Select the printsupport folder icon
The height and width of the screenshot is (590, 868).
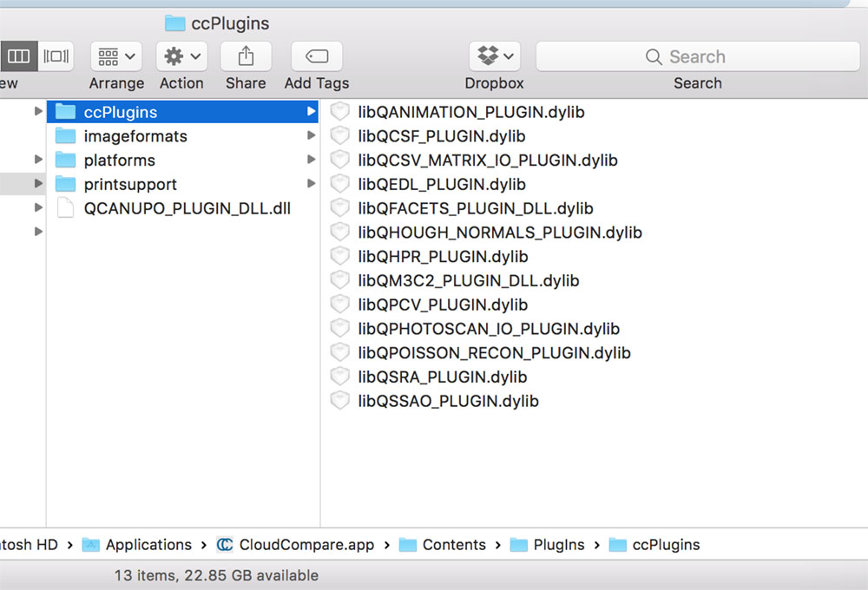(66, 185)
